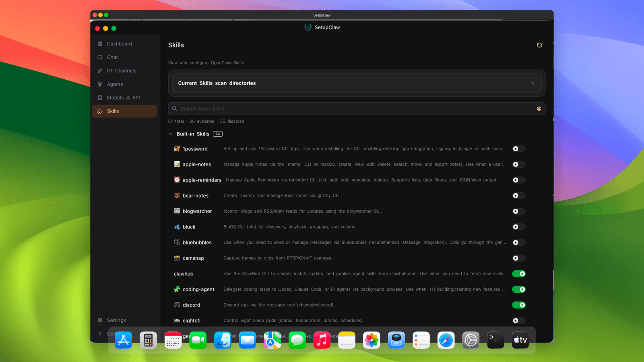Open Apple TV from the dock
This screenshot has width=644, height=362.
click(x=520, y=340)
